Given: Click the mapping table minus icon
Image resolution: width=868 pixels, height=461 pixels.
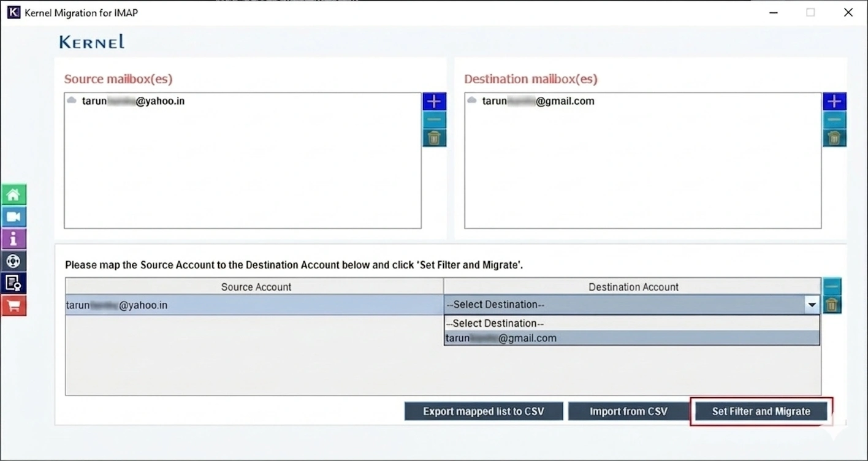Looking at the screenshot, I should [x=832, y=287].
